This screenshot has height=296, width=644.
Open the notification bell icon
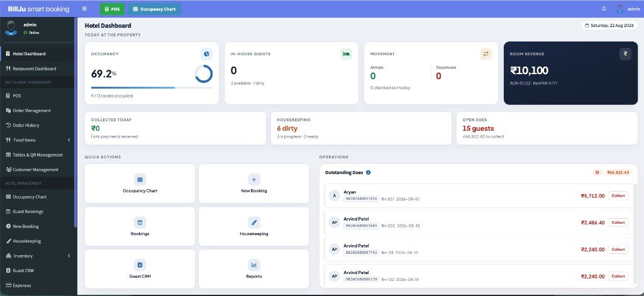(604, 9)
